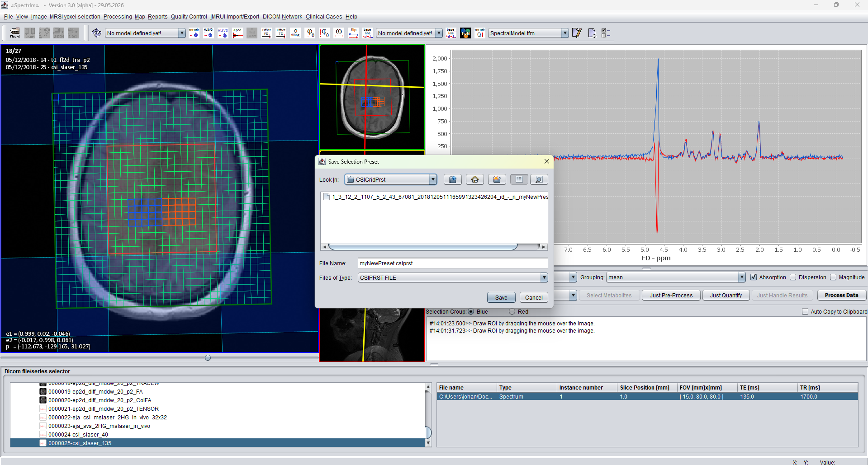Open the DICOM Network menu
The image size is (868, 465).
click(282, 16)
